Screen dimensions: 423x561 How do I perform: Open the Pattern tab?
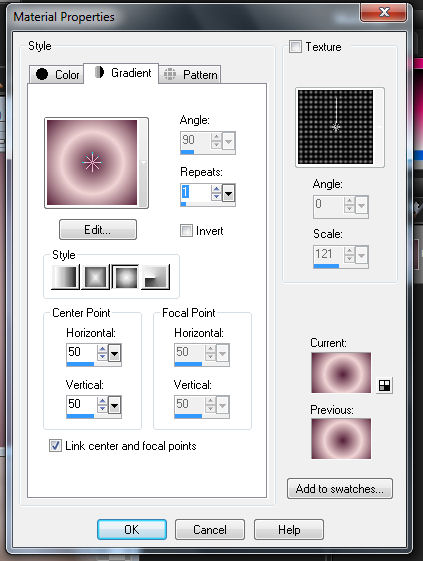pyautogui.click(x=190, y=74)
